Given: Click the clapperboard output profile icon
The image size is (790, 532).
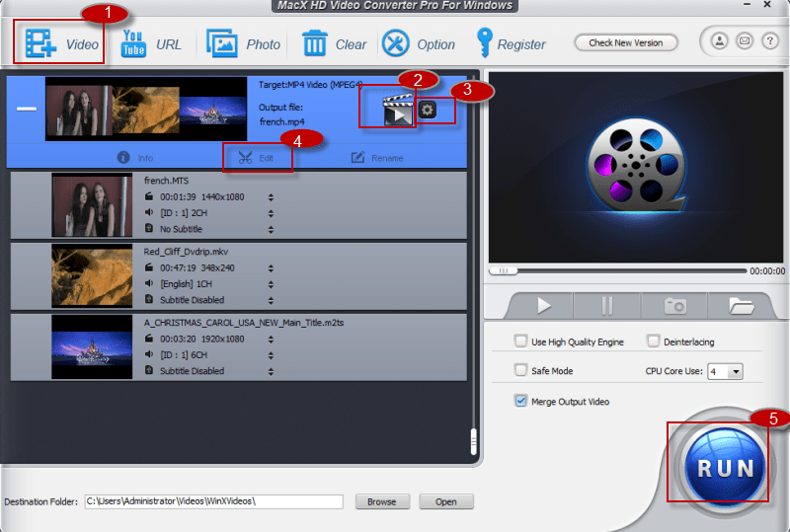Looking at the screenshot, I should point(398,110).
